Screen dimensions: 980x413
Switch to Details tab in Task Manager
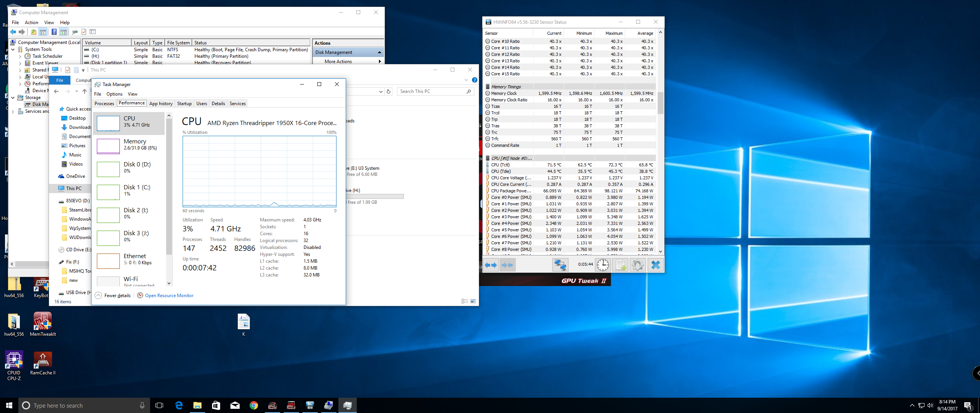218,104
